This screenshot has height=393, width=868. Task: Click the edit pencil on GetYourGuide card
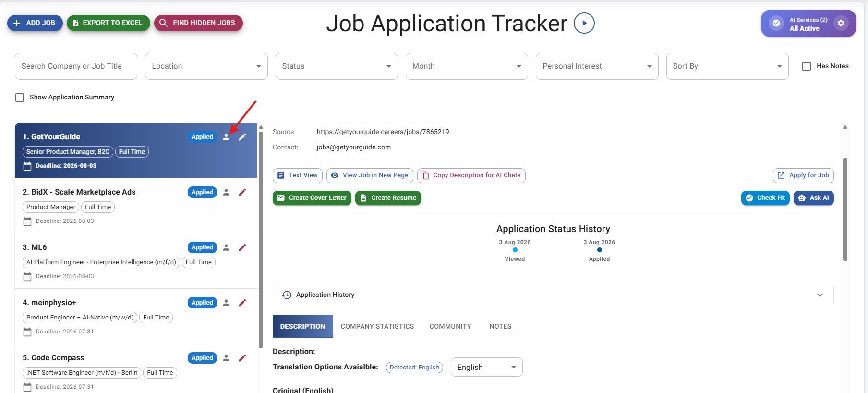click(242, 137)
